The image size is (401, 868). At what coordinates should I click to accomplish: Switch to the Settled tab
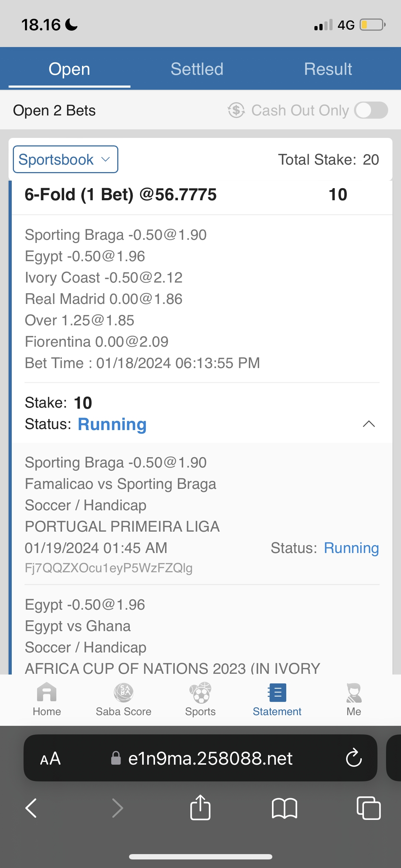tap(197, 69)
